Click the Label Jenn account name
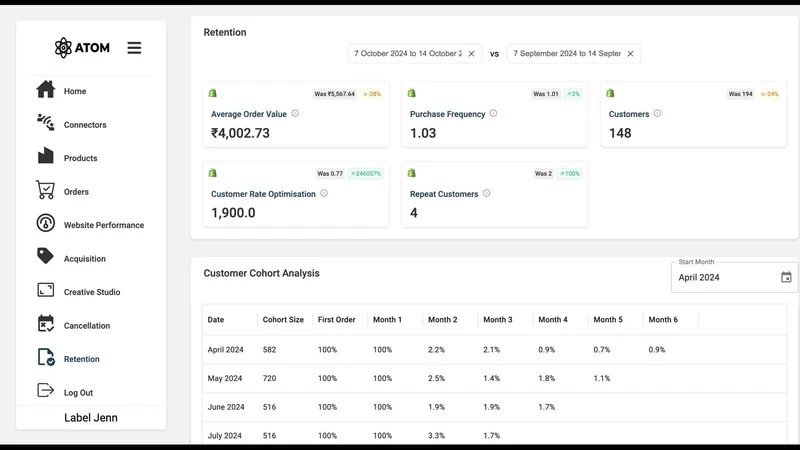Viewport: 800px width, 450px height. (91, 418)
